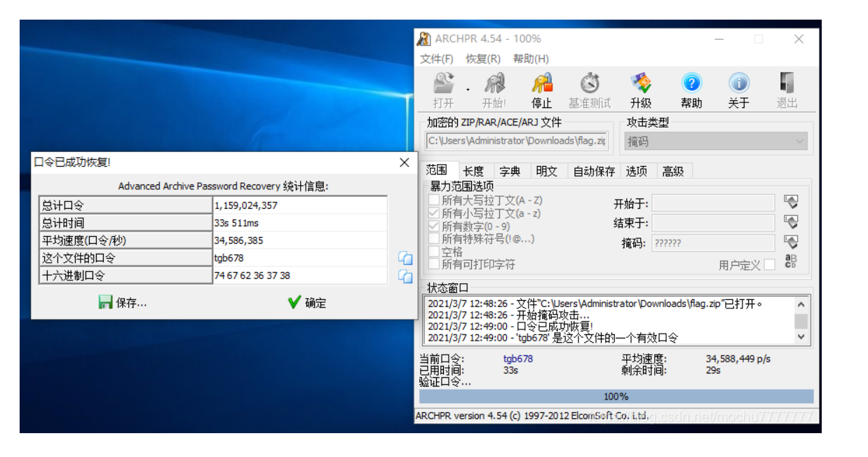Select the total passwords value 1,159,024,357
The height and width of the screenshot is (457, 868).
[x=246, y=205]
